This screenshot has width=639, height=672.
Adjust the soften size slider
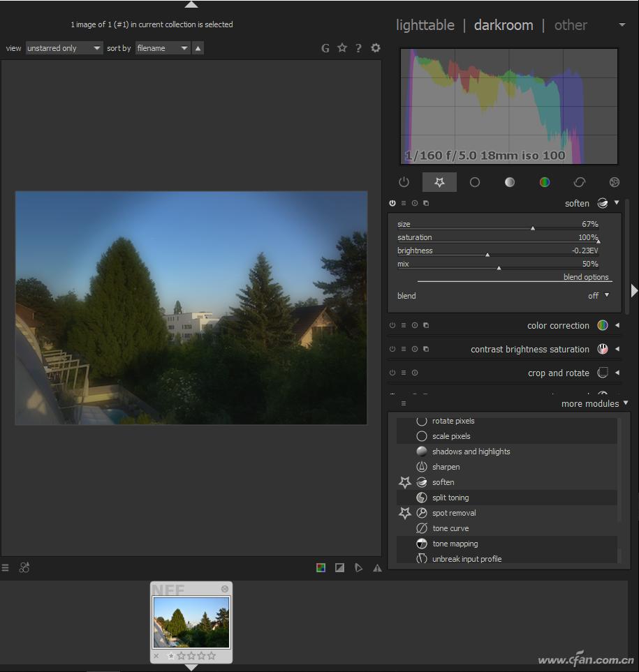pos(497,225)
